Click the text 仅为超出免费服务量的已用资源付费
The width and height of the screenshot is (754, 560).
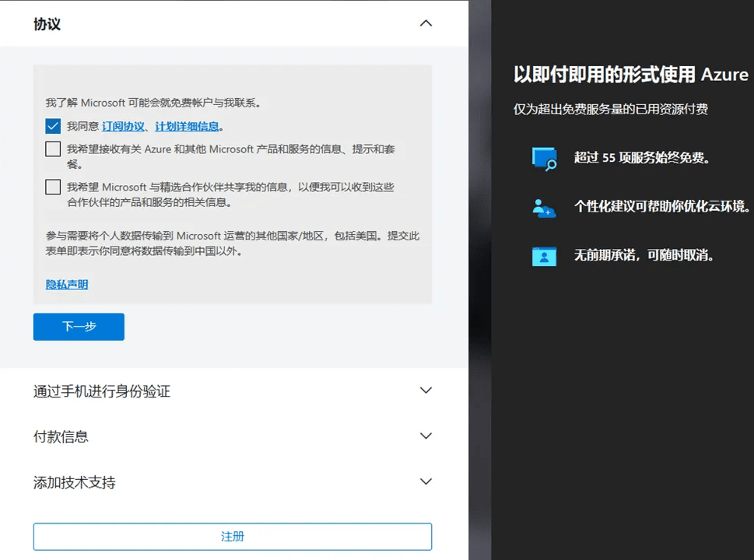click(x=611, y=109)
